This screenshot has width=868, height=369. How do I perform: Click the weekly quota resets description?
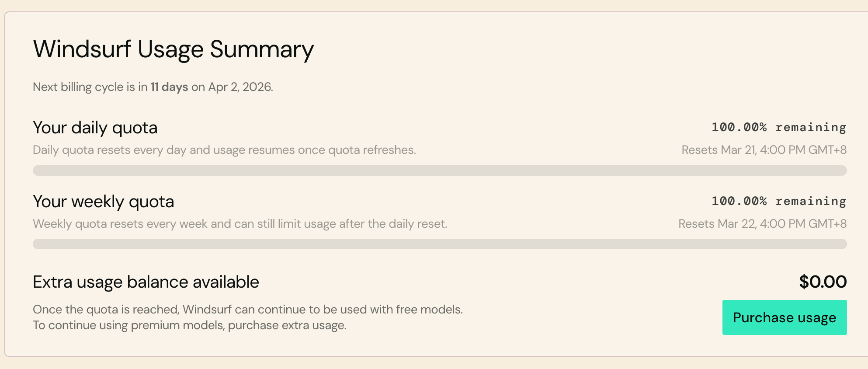pyautogui.click(x=240, y=224)
